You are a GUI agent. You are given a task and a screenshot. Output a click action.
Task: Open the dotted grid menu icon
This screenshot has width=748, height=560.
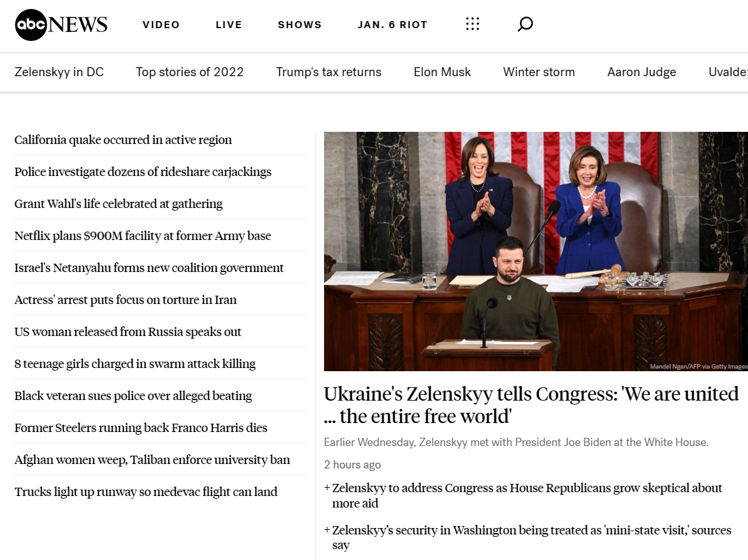tap(473, 25)
